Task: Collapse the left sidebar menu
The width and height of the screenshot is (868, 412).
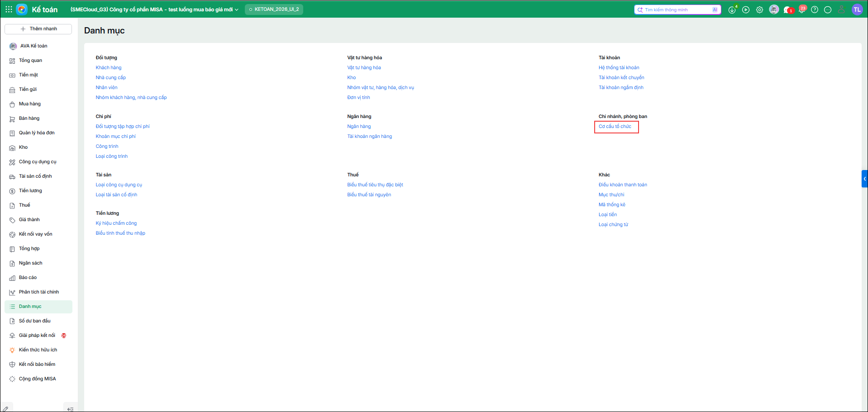Action: (70, 409)
